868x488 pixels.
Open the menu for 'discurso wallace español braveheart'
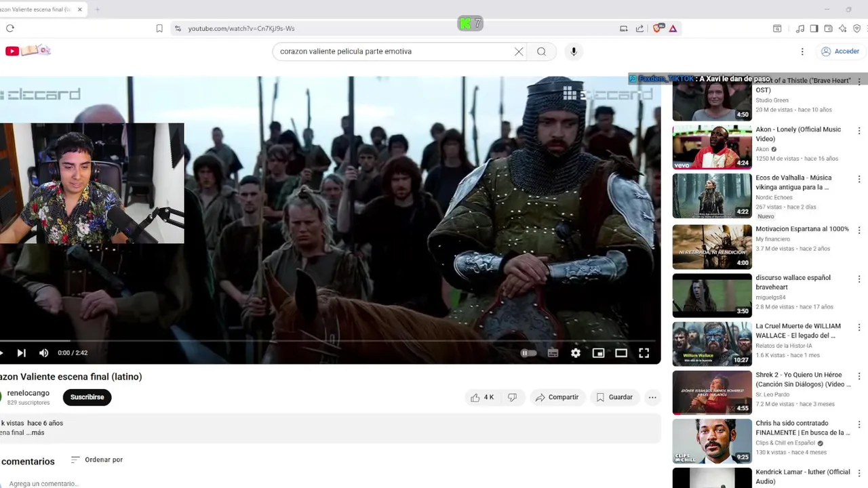pos(859,279)
